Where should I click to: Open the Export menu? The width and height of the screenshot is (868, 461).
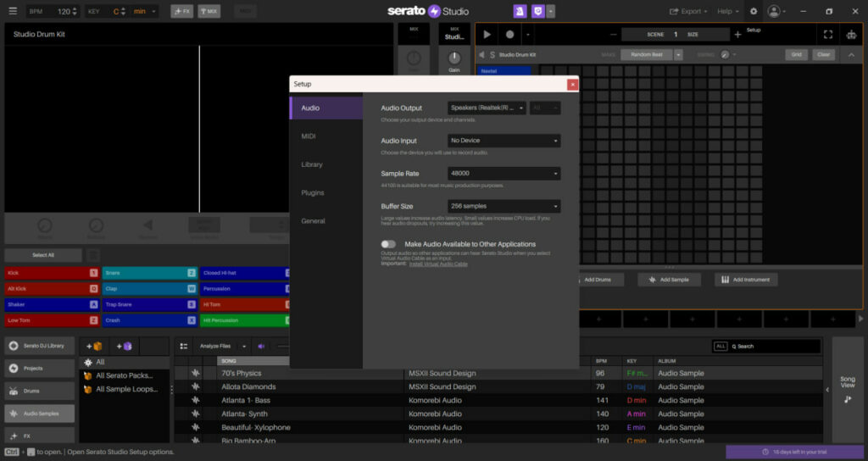688,11
